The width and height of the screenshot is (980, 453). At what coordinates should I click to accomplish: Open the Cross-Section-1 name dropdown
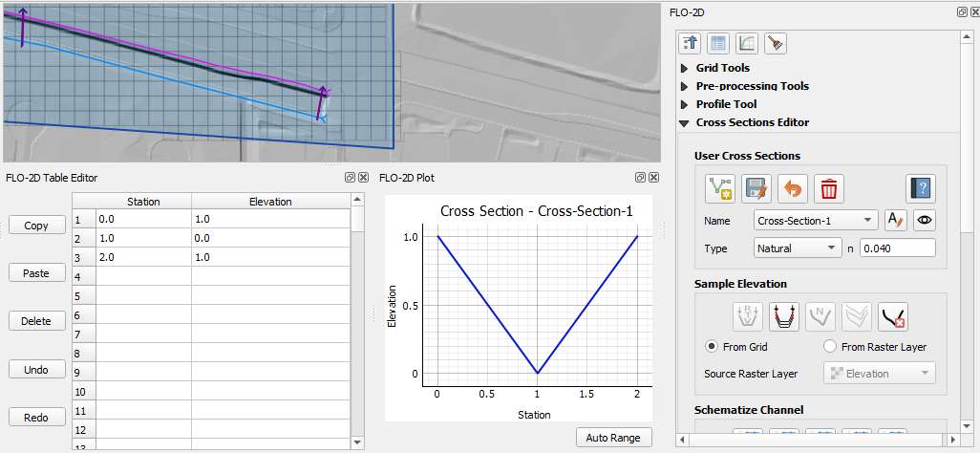(815, 221)
